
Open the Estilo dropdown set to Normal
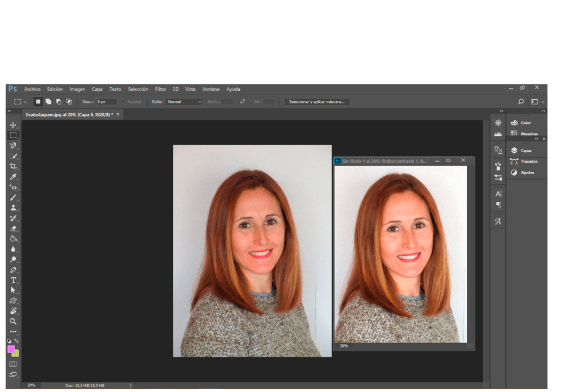[184, 102]
